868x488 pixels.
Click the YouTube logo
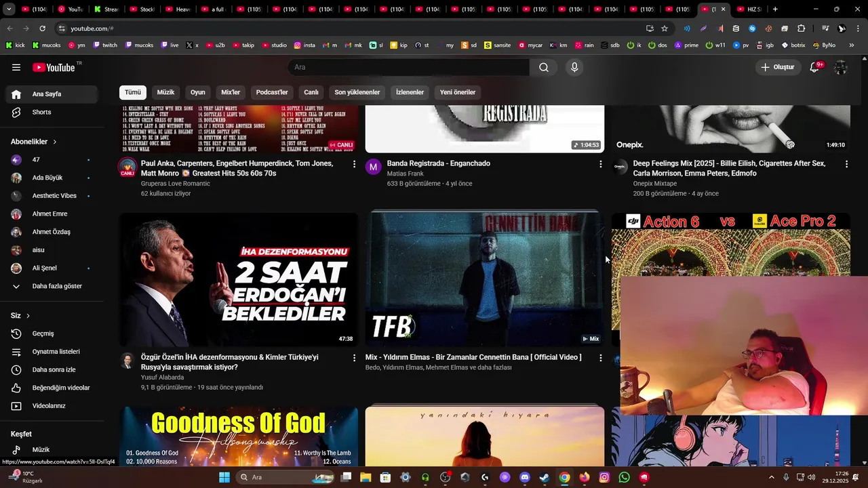[x=54, y=67]
